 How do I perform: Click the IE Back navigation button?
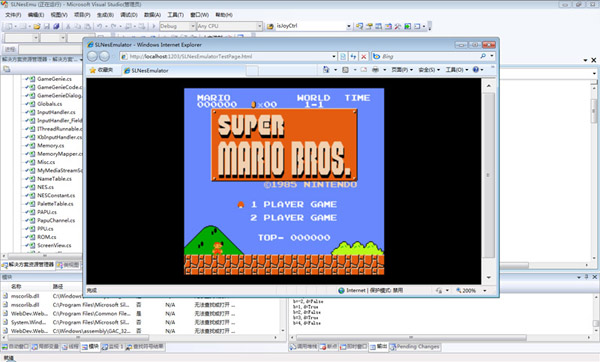click(x=93, y=56)
